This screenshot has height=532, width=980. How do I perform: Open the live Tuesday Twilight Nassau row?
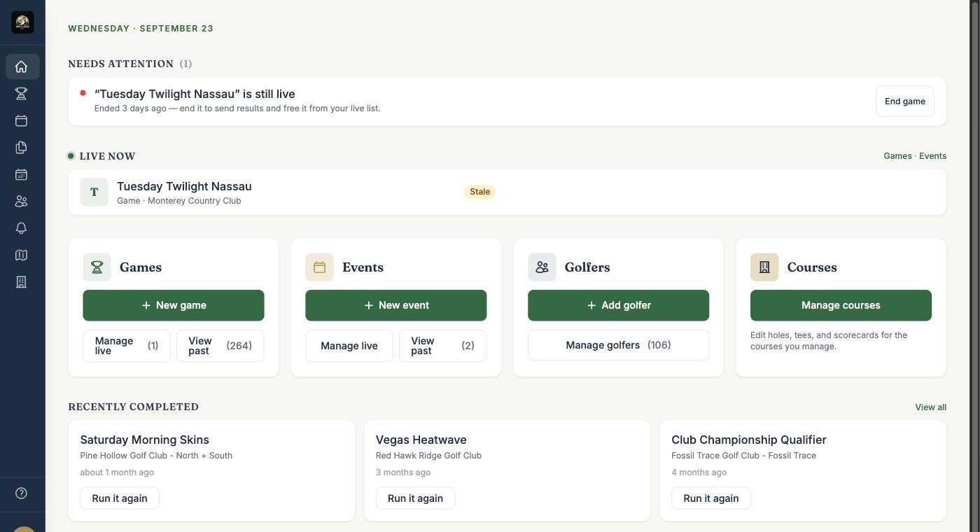(x=507, y=192)
